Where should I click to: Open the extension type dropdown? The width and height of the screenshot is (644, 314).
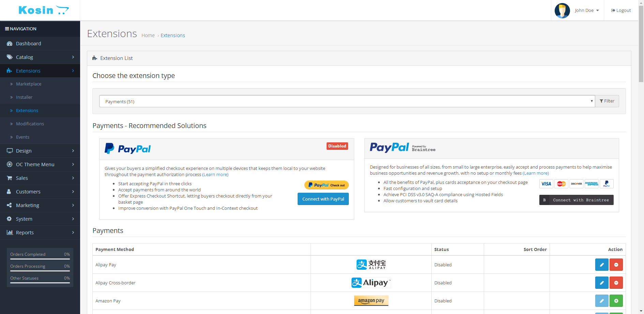pyautogui.click(x=347, y=101)
